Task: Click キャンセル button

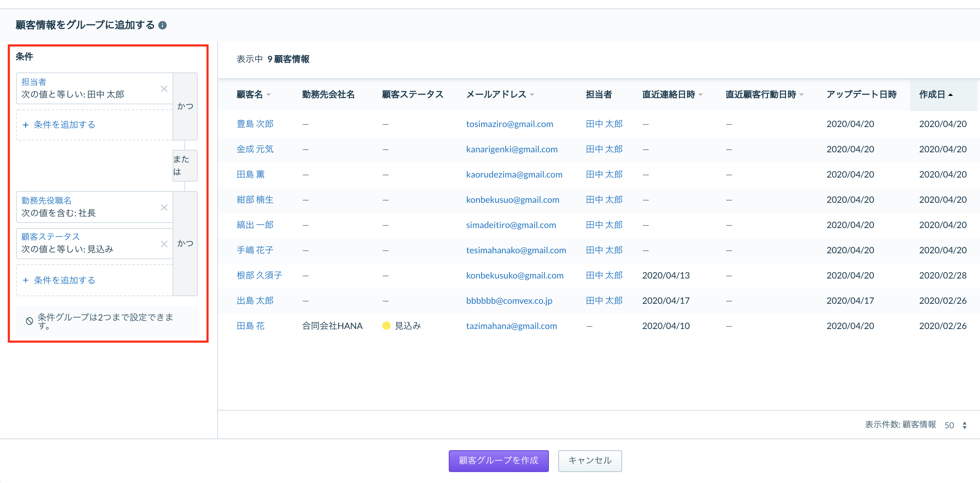Action: click(x=590, y=461)
